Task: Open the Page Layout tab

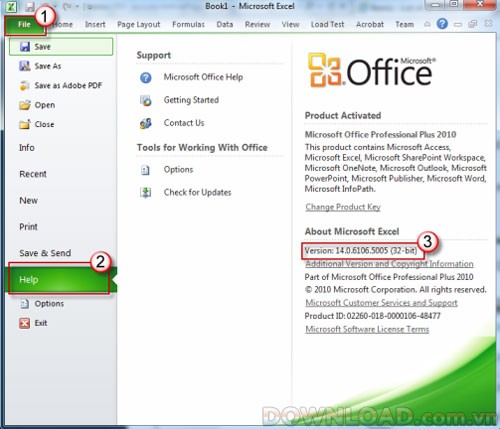Action: pos(138,25)
